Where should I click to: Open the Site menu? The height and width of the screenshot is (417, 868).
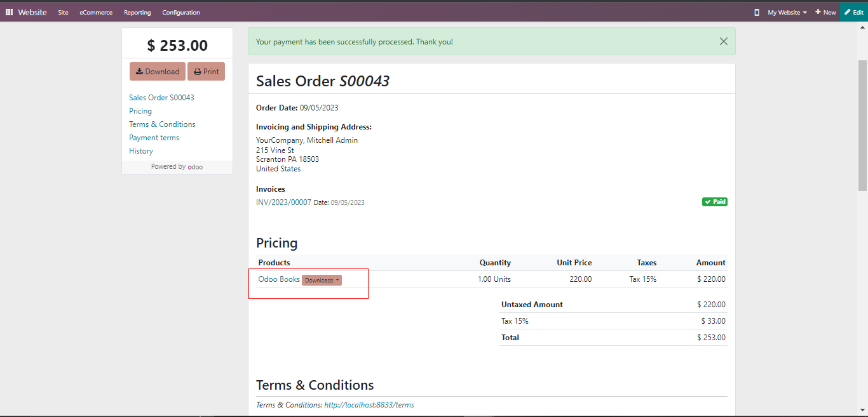[63, 12]
